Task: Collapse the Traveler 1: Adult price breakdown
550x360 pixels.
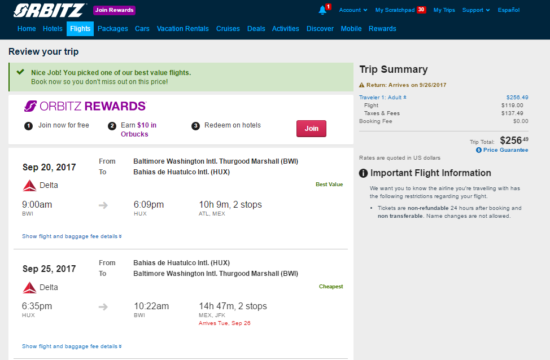Action: [382, 97]
